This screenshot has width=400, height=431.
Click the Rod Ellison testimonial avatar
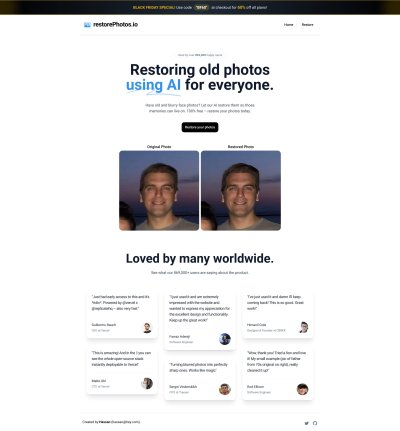[302, 389]
